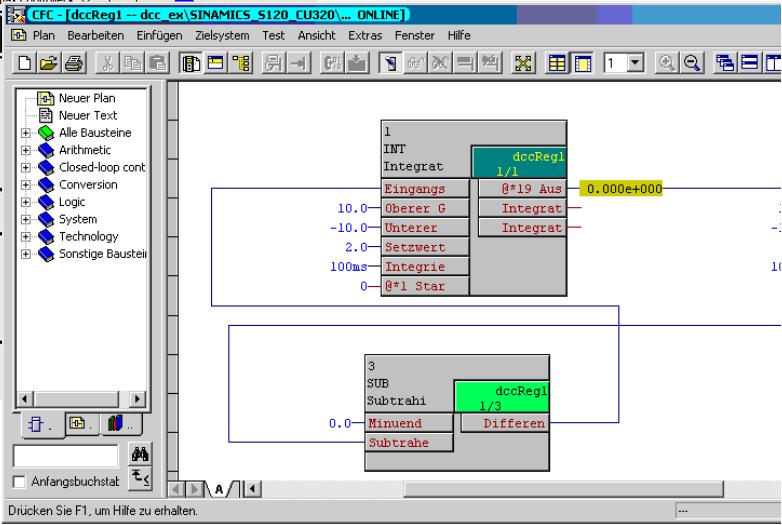This screenshot has height=525, width=782.
Task: Click the chart horizontal scrollbar thumb
Action: tap(564, 489)
